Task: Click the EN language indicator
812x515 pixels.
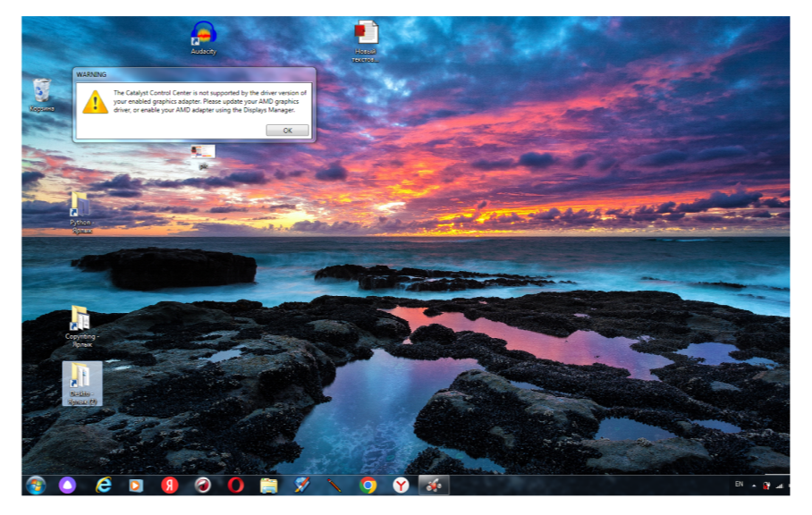Action: [x=739, y=485]
